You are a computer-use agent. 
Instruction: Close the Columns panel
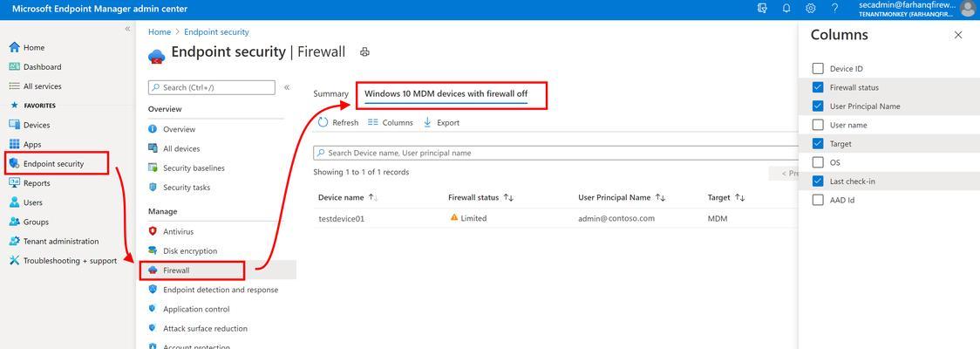[958, 35]
